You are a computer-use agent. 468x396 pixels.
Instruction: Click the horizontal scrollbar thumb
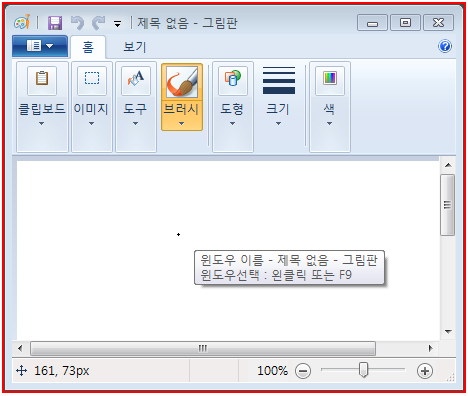click(x=203, y=348)
